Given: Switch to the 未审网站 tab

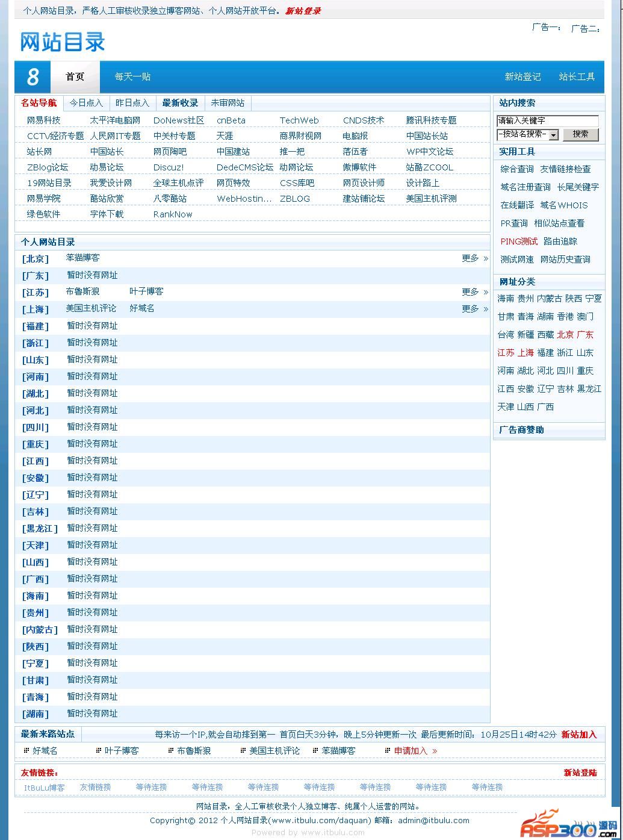Looking at the screenshot, I should click(x=228, y=103).
